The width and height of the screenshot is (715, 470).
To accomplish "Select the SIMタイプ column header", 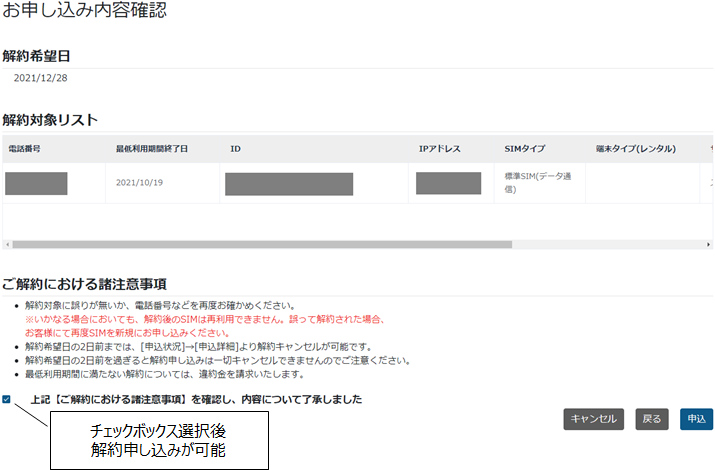I will click(x=524, y=149).
